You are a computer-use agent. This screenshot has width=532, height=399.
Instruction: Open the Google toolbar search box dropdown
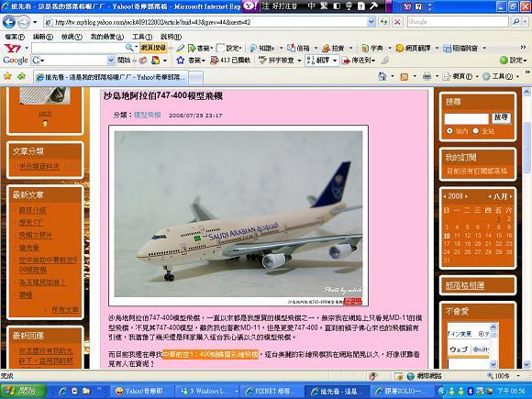[111, 61]
